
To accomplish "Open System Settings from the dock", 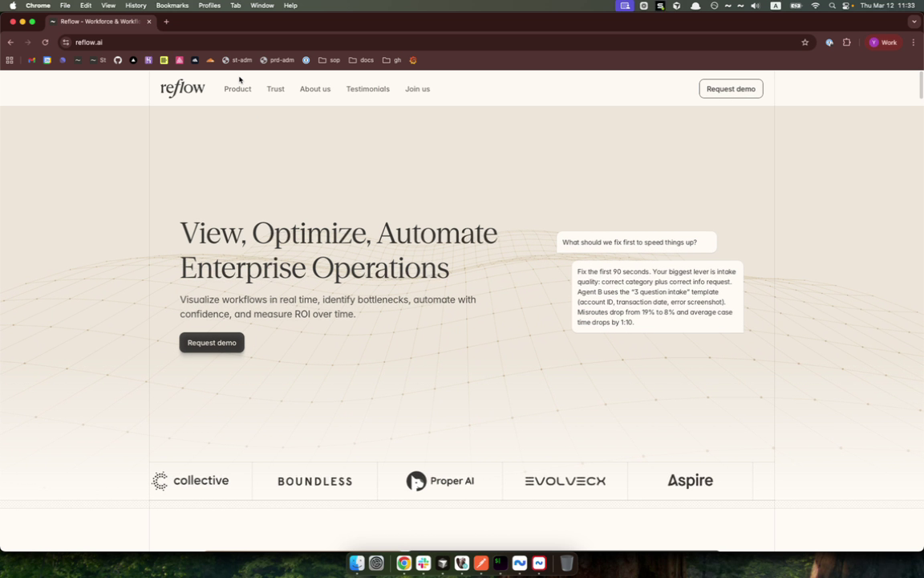I will pos(376,564).
